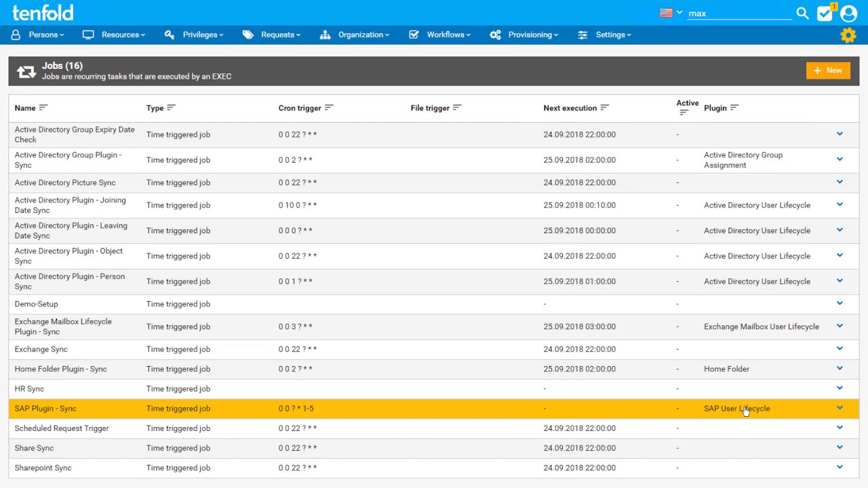Screen dimensions: 868x488
Task: Expand Active Directory Group Expiry Date Check row
Action: [840, 134]
